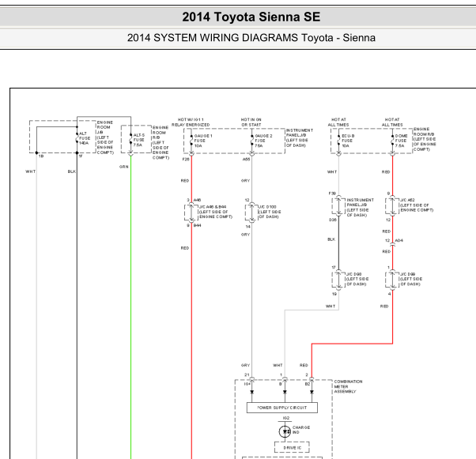Click the "D35" connector label
The width and height of the screenshot is (476, 459).
coord(333,220)
